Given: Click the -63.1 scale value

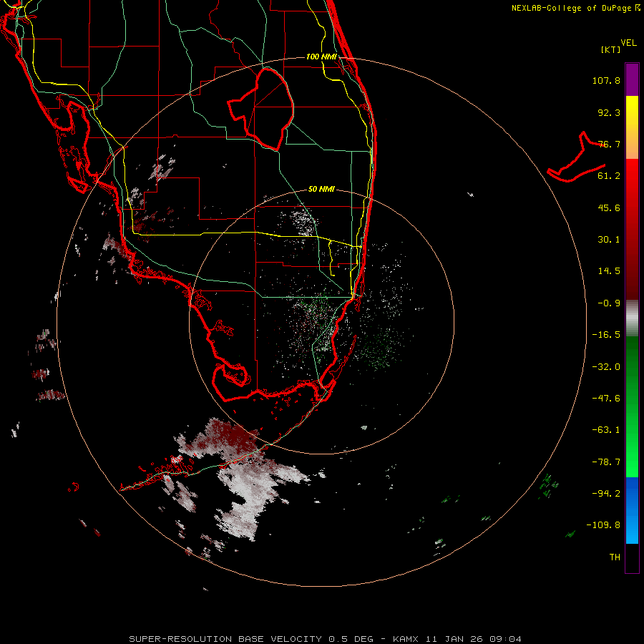Looking at the screenshot, I should [x=606, y=430].
